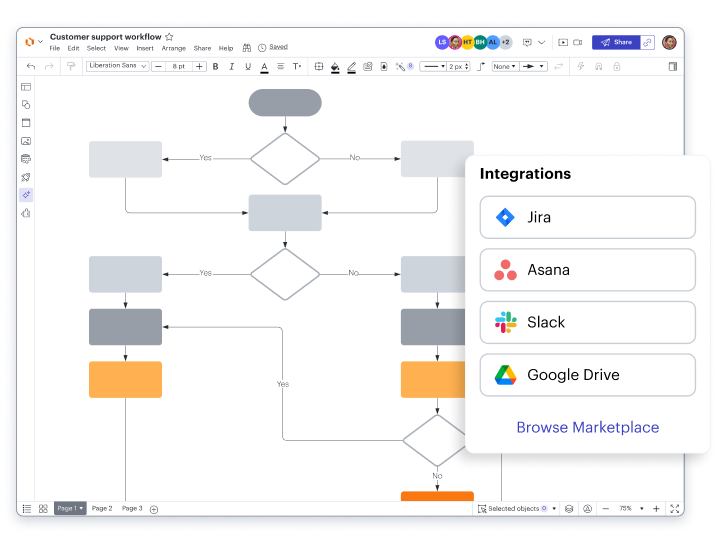Toggle italic text formatting
The width and height of the screenshot is (720, 540).
coord(232,67)
